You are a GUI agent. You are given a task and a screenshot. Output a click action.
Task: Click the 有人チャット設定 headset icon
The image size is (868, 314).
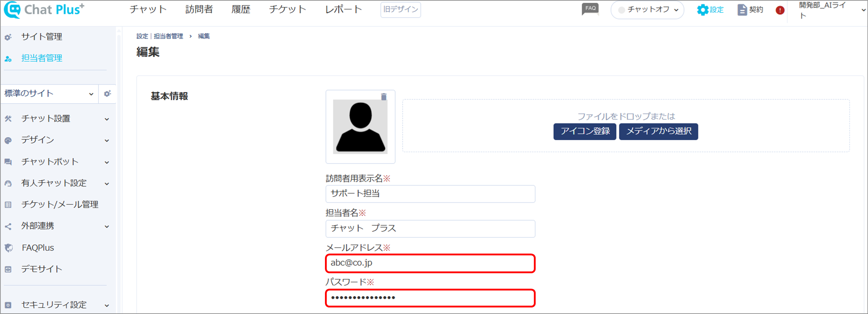8,184
